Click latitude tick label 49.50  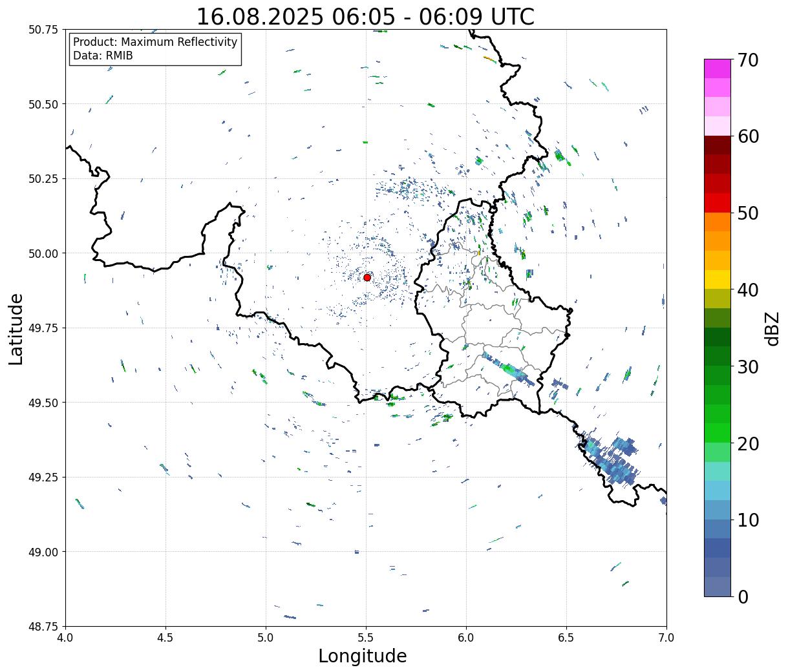click(x=43, y=403)
